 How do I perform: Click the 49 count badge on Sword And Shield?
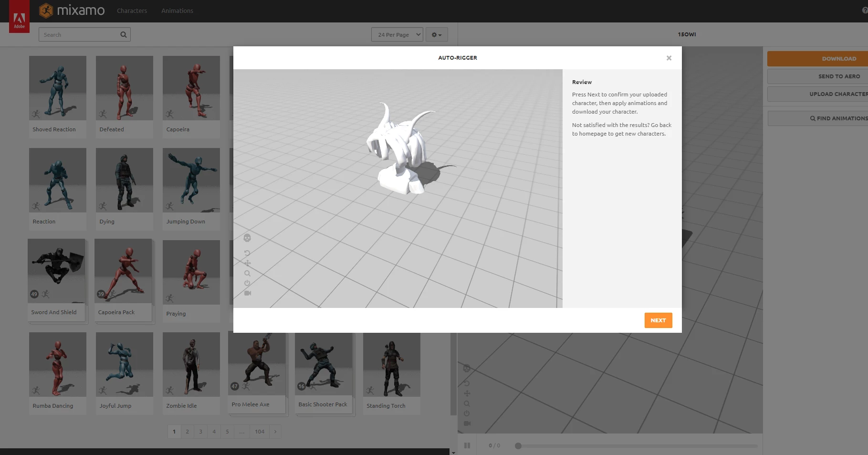coord(34,294)
